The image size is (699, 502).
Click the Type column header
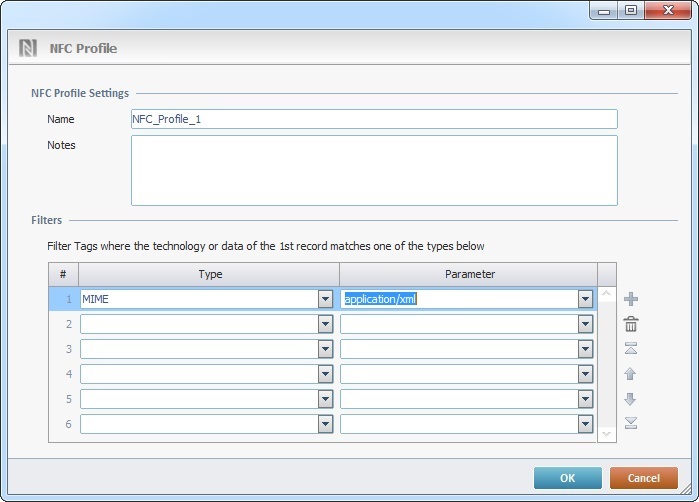[x=210, y=274]
